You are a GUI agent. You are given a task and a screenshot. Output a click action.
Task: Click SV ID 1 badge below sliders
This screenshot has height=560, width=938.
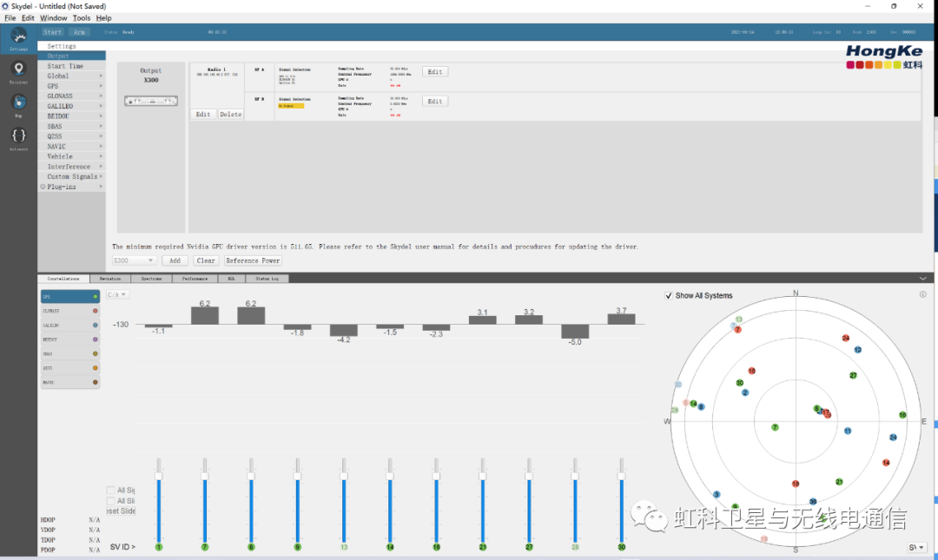point(159,547)
